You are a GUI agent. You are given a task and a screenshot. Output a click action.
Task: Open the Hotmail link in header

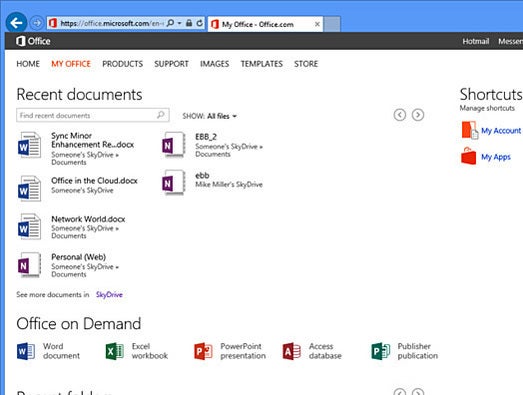[x=476, y=41]
